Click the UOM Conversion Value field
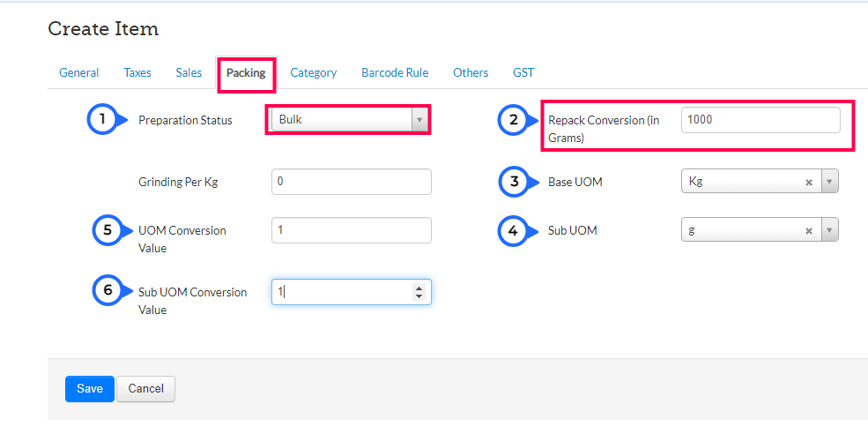Viewport: 868px width, 434px height. 351,230
